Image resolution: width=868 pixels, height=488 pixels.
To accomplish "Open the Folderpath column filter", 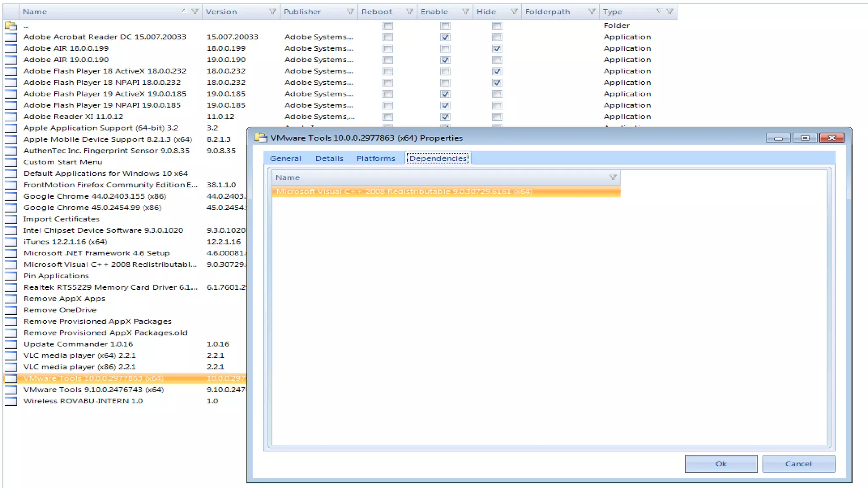I will pos(592,12).
